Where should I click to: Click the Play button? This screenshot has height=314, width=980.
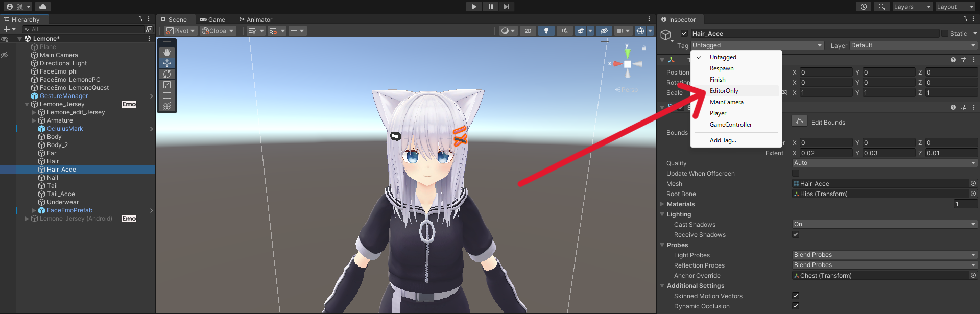point(474,7)
